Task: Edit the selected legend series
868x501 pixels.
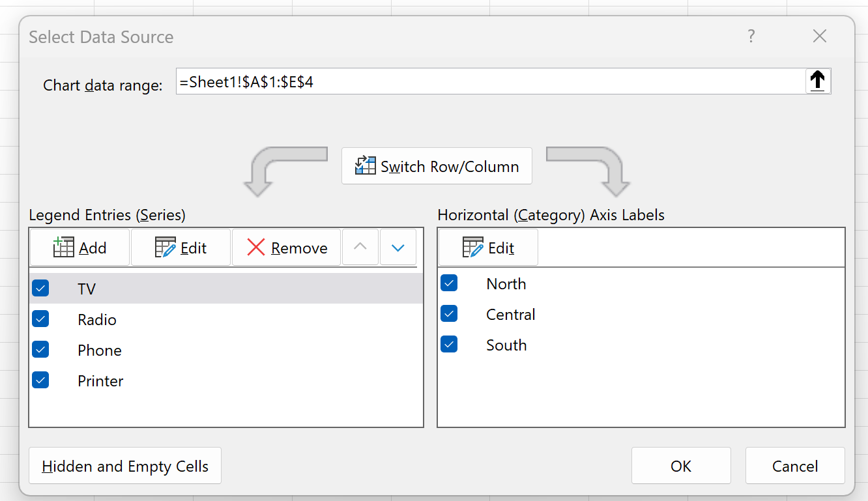Action: pyautogui.click(x=181, y=248)
